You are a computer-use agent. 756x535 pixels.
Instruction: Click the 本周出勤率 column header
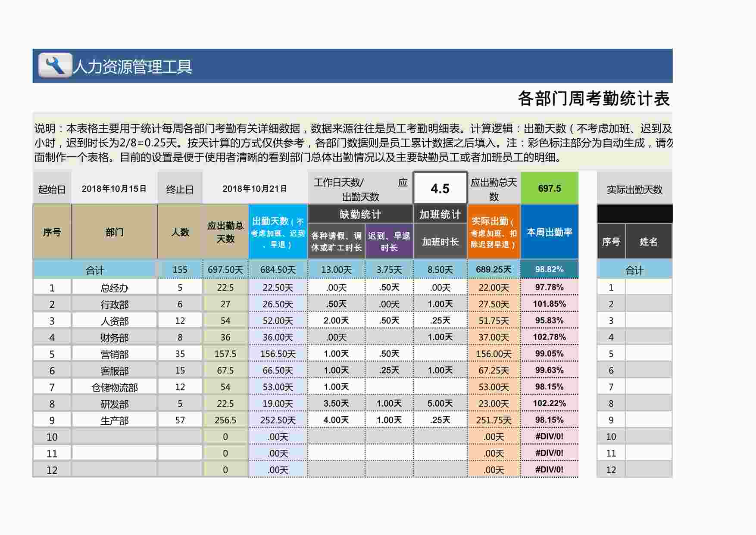pos(550,232)
